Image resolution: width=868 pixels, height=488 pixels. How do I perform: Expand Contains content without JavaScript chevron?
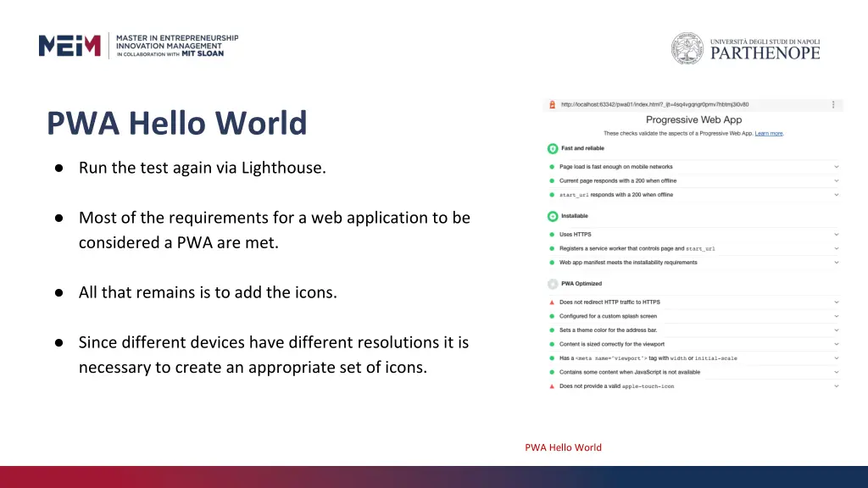837,373
